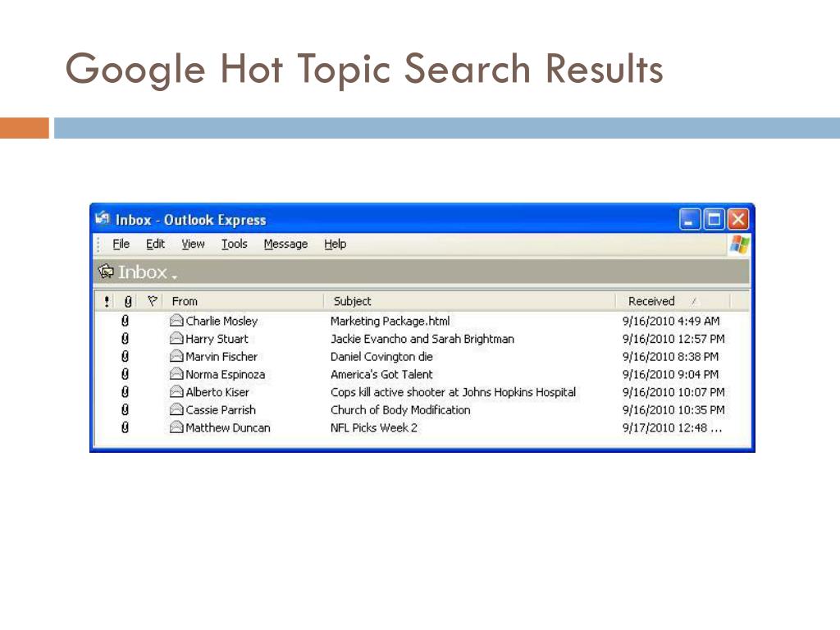
Task: Click received time 9/16/2010 9:04 PM
Action: click(670, 374)
